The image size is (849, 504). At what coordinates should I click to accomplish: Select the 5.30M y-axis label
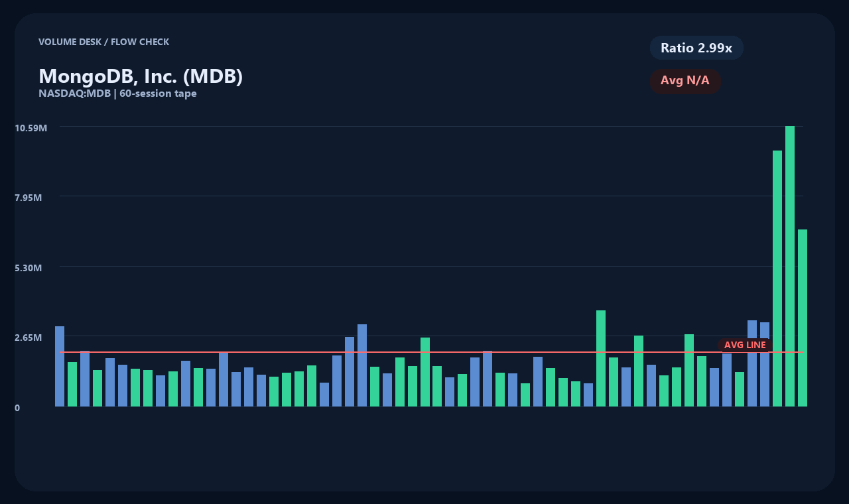pos(29,268)
